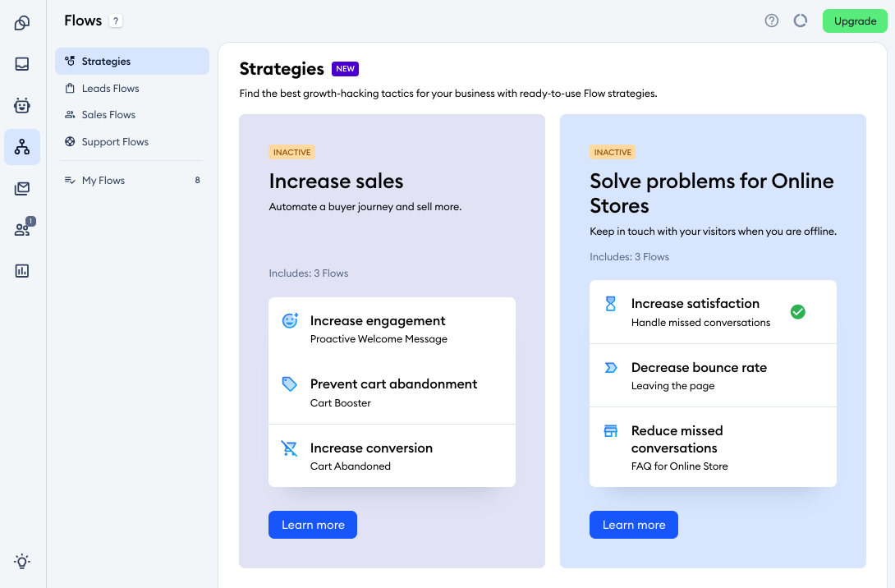Screen dimensions: 895x588
Task: Select the Flows icon in sidebar
Action: tap(22, 147)
